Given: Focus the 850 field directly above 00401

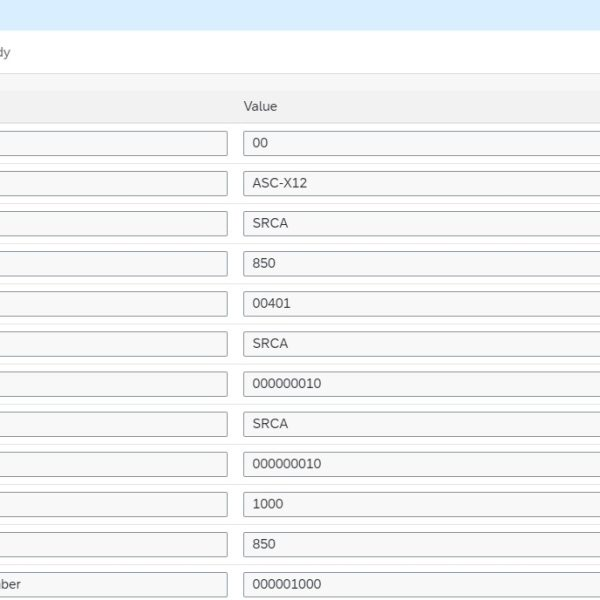Looking at the screenshot, I should pos(420,263).
